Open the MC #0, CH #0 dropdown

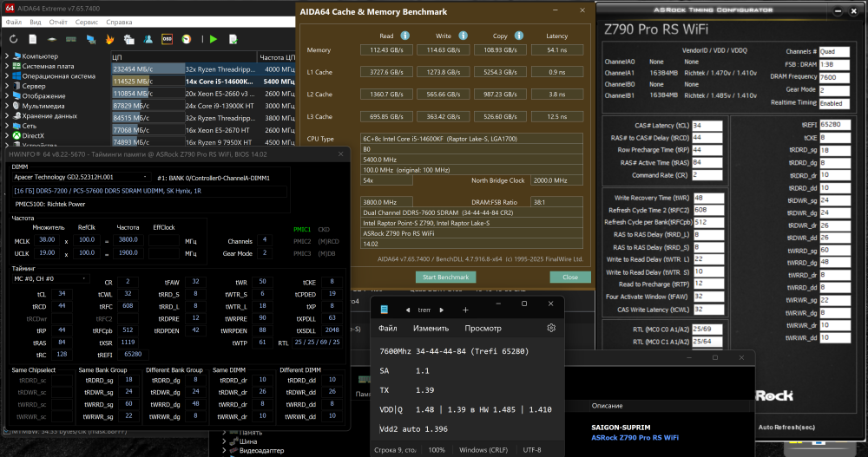(50, 279)
